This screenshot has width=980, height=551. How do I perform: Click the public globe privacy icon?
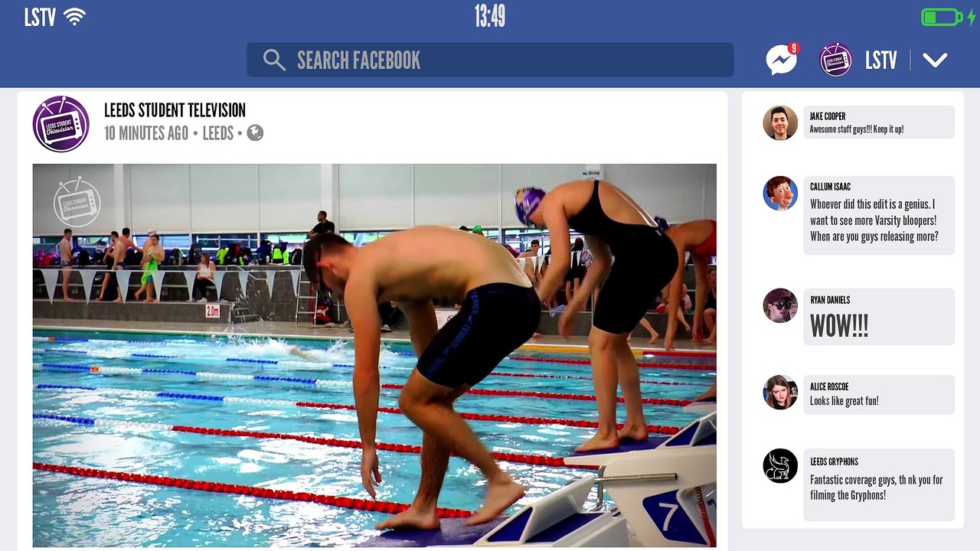(x=255, y=133)
